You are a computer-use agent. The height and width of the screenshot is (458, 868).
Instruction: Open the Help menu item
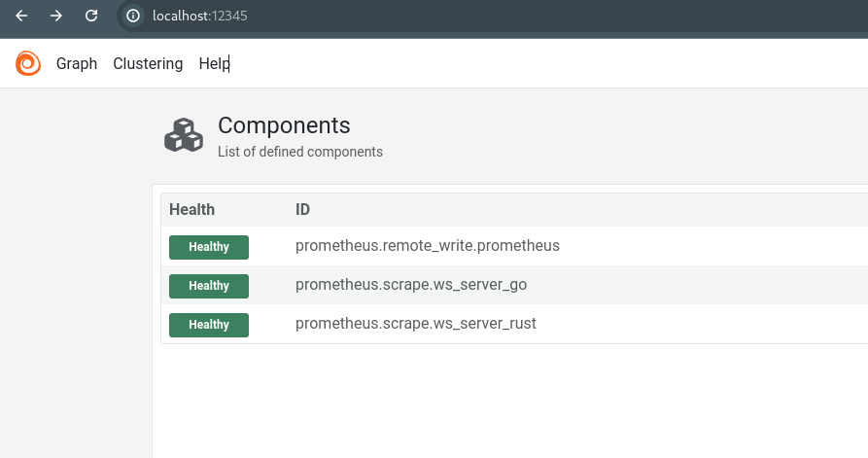click(x=214, y=63)
